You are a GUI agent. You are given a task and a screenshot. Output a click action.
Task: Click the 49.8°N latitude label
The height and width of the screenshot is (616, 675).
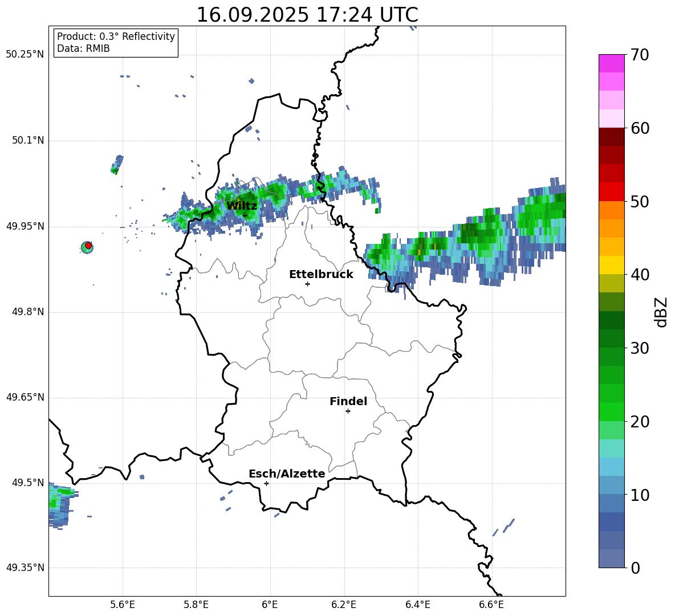point(27,312)
